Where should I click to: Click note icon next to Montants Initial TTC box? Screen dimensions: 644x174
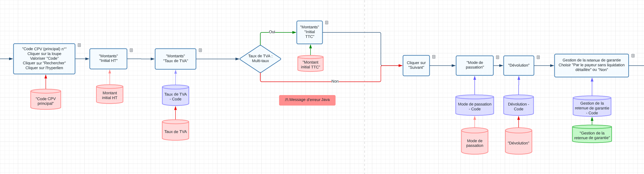click(x=326, y=23)
